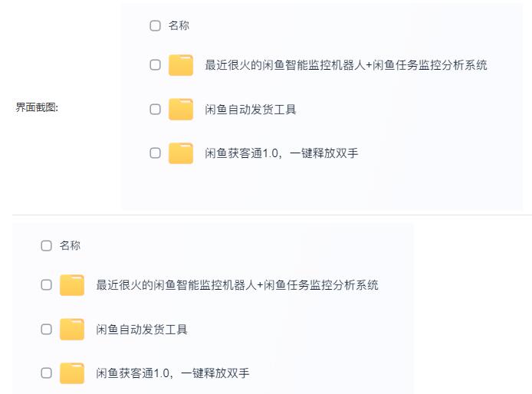The width and height of the screenshot is (532, 394).
Task: Tick the 闲鱼获客通1.0 checkbox in upper list
Action: point(156,153)
